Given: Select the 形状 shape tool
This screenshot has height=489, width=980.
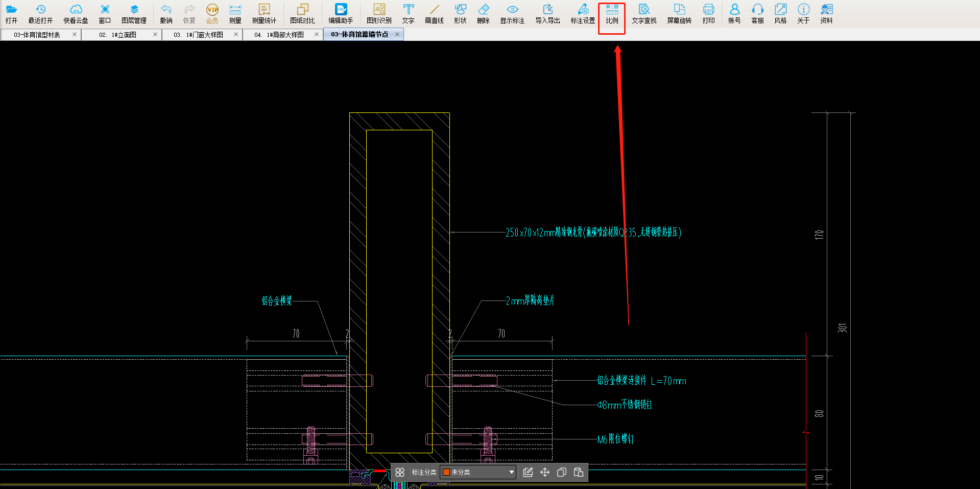Looking at the screenshot, I should (460, 14).
